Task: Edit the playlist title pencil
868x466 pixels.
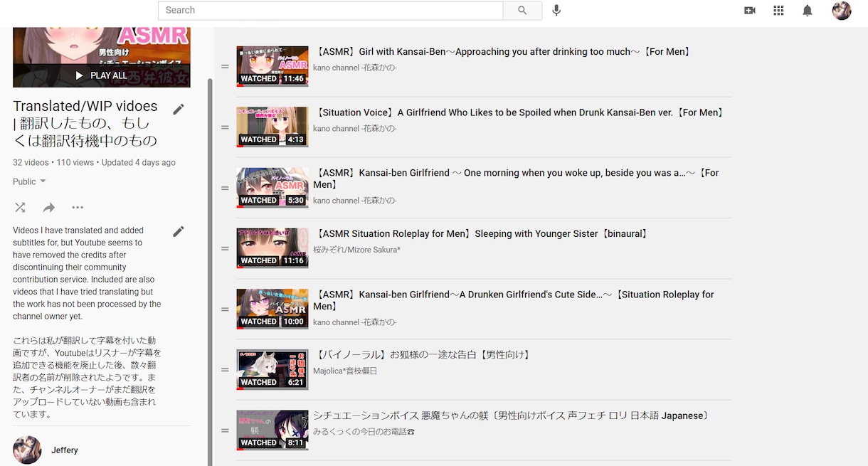Action: pos(179,109)
